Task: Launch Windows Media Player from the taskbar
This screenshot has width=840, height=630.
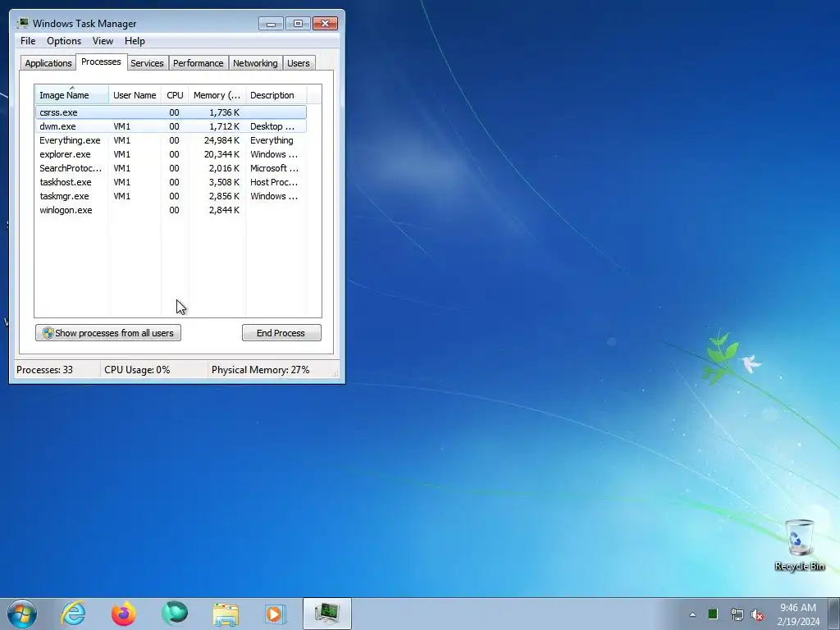Action: coord(276,614)
